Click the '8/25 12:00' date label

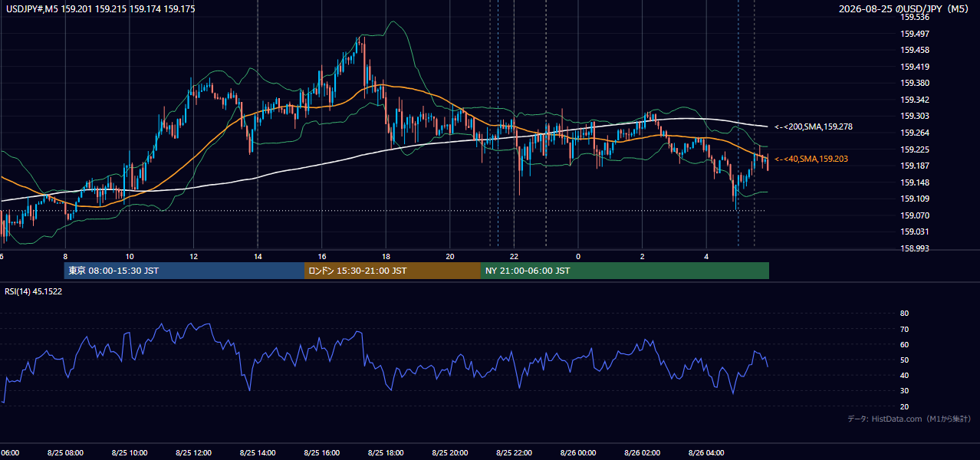coord(193,453)
